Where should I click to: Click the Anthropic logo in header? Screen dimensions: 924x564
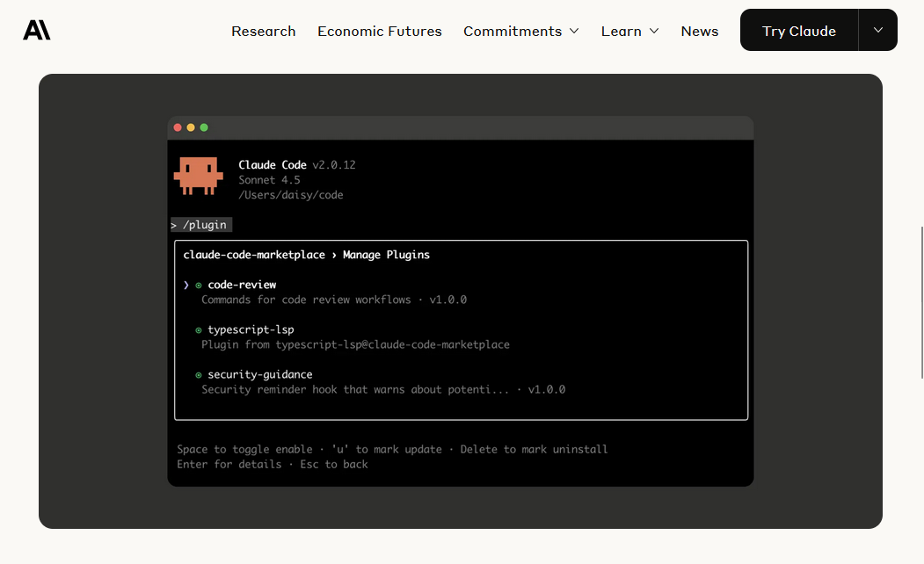(x=37, y=31)
